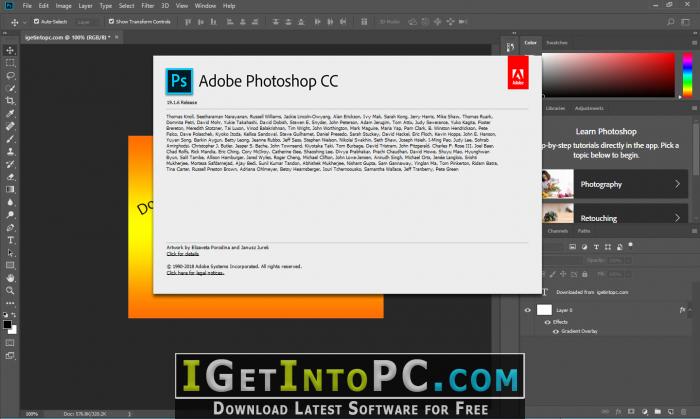Open the Filter menu

(x=147, y=6)
